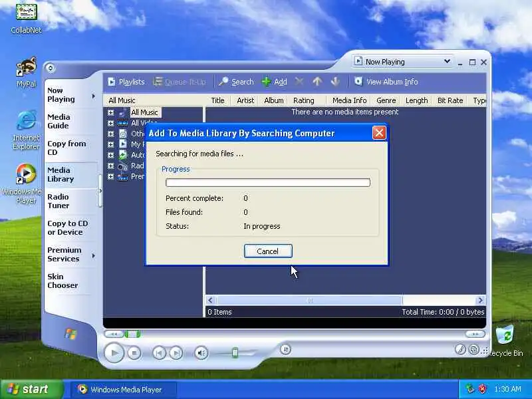Click the Previous track button
Screen dimensions: 532x399
coord(159,353)
